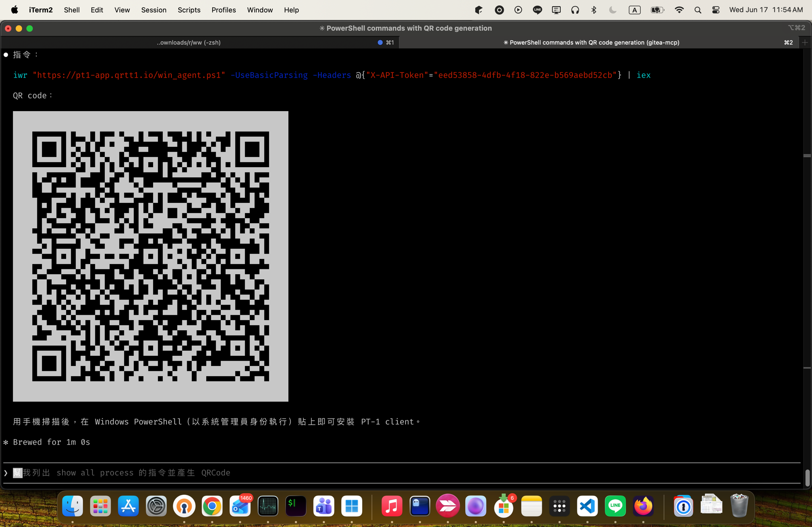Open Bluetooth menu bar icon
The image size is (812, 527).
tap(594, 10)
